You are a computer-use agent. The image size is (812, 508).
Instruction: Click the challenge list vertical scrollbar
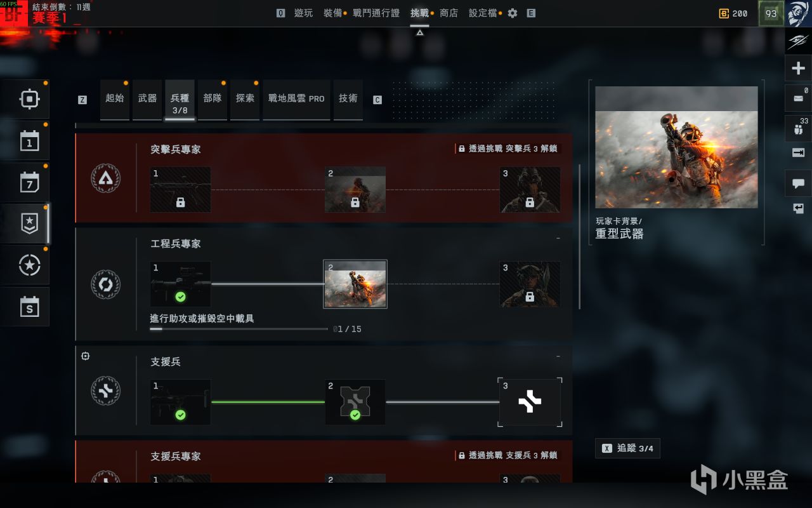[580, 236]
